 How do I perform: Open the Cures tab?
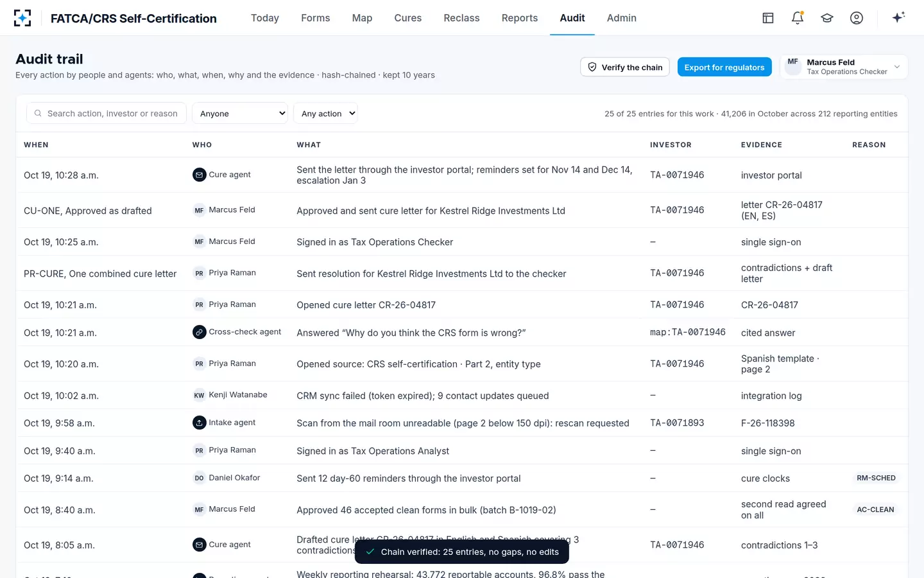point(408,18)
